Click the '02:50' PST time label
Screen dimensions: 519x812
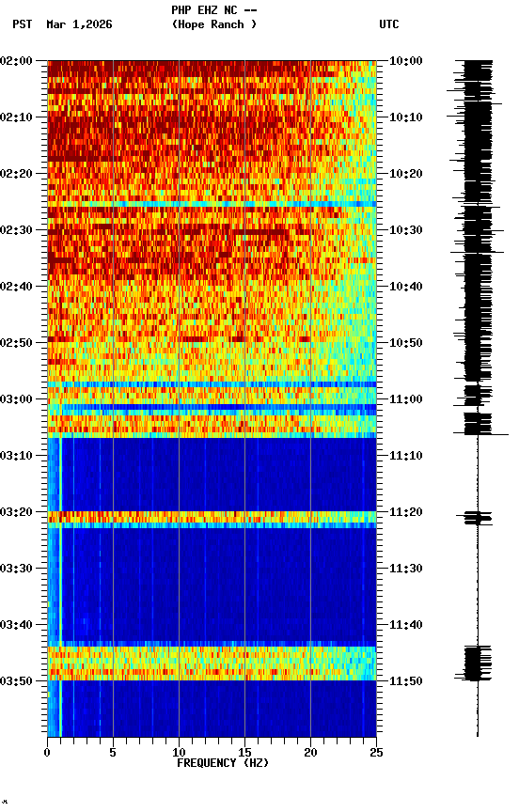coord(16,343)
